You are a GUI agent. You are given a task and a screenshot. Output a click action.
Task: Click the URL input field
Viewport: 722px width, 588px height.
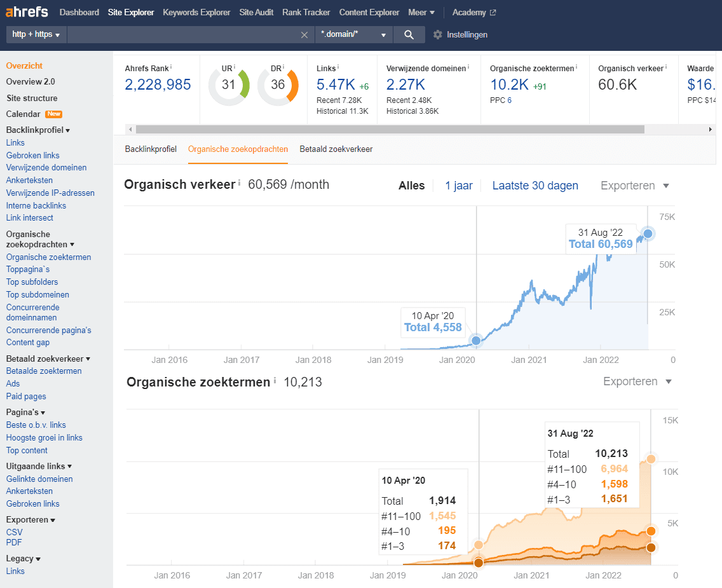tap(183, 34)
